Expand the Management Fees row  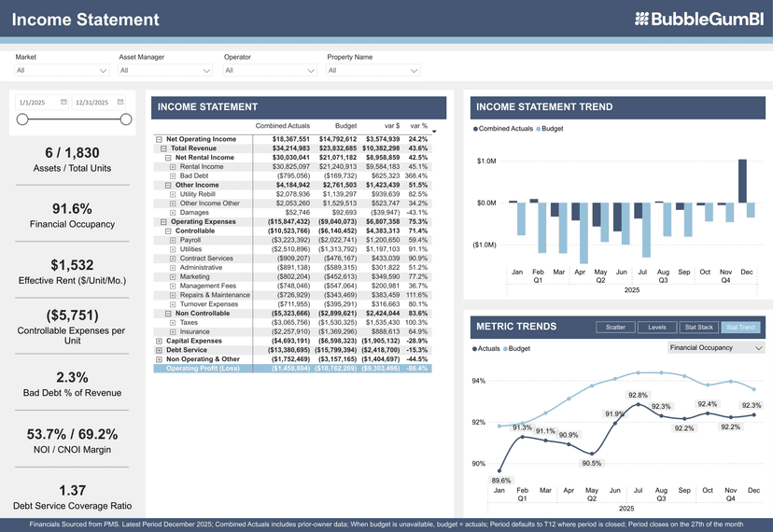173,287
